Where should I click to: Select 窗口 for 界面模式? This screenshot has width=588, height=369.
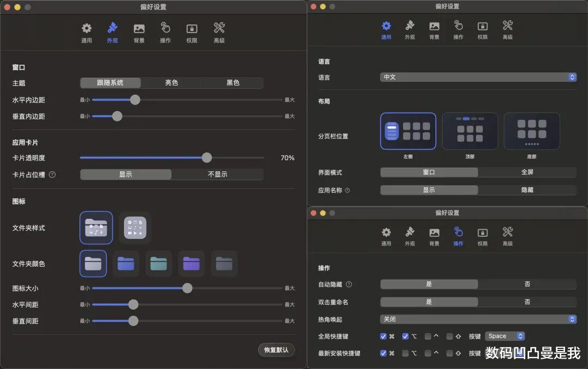(429, 172)
